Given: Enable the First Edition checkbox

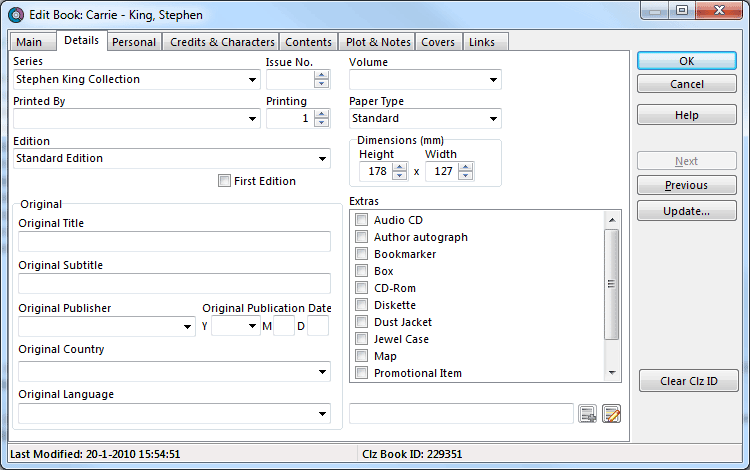Looking at the screenshot, I should coord(224,181).
